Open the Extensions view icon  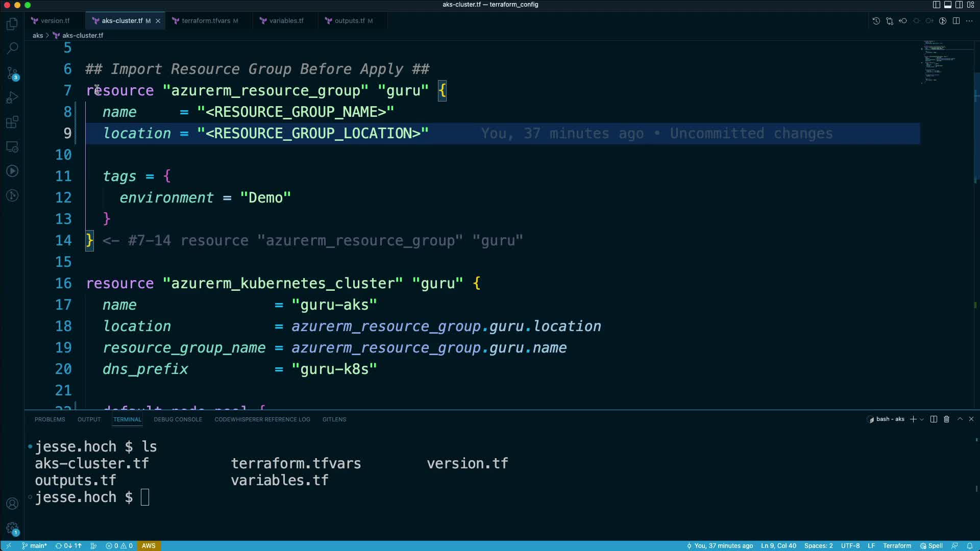(12, 122)
